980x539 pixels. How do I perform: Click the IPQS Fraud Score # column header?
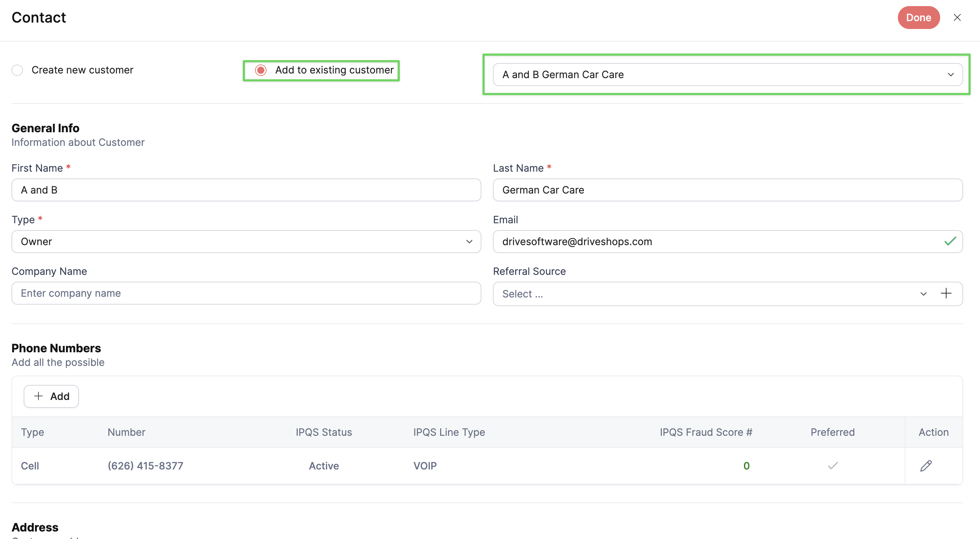tap(706, 432)
